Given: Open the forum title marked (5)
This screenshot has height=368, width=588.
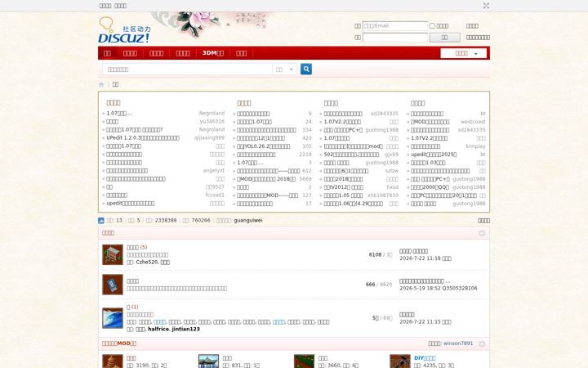Looking at the screenshot, I should coord(133,248).
